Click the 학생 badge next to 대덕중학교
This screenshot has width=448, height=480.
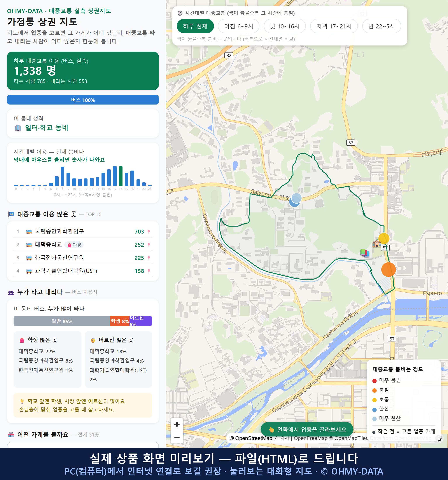click(74, 245)
